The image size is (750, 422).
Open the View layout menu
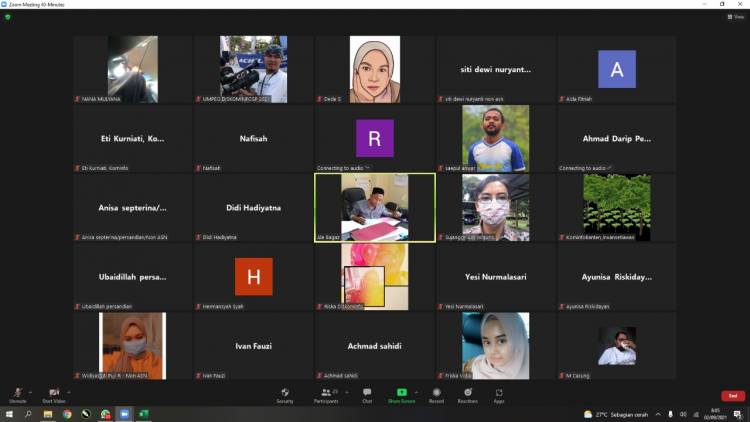(x=735, y=17)
